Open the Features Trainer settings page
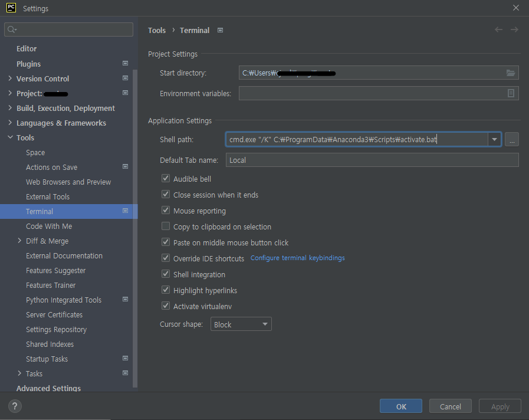This screenshot has width=529, height=420. pos(51,285)
